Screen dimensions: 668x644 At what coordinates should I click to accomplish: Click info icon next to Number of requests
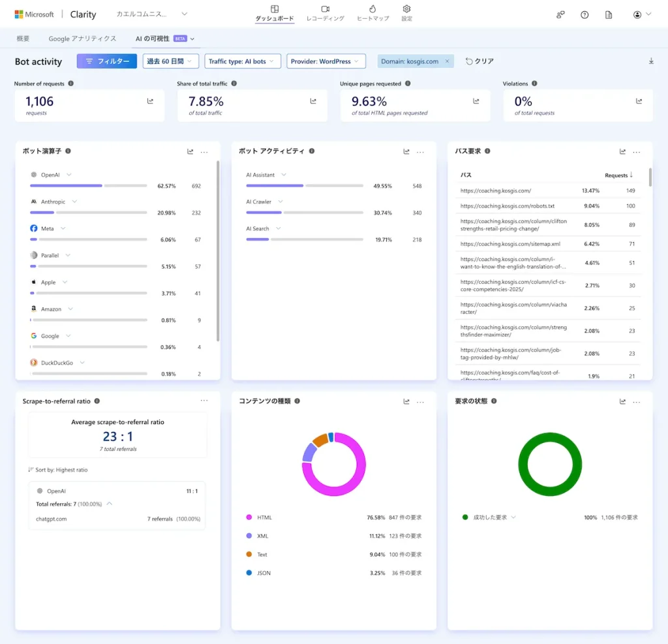[70, 84]
